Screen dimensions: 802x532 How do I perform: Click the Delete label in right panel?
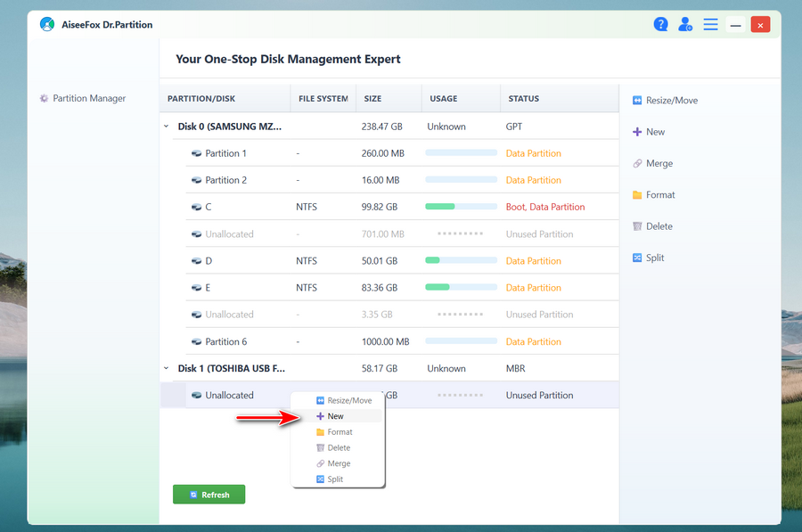pos(659,226)
